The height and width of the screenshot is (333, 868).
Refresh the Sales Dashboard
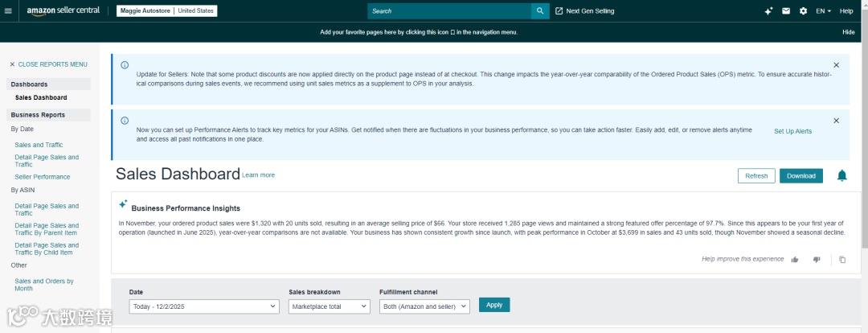(756, 175)
